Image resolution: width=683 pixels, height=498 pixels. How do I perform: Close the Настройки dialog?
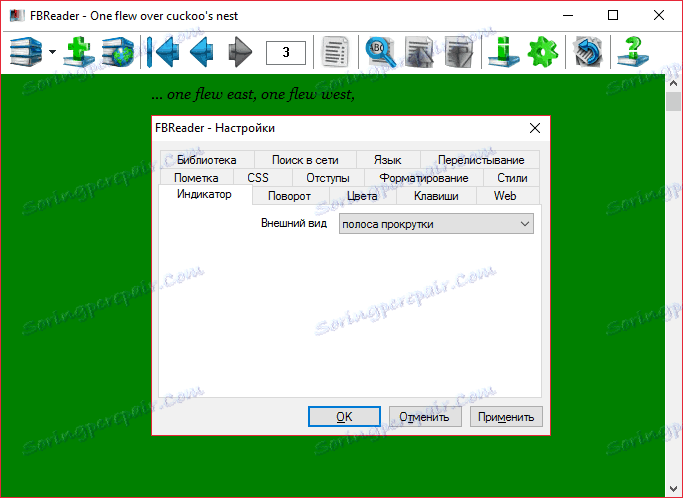(x=535, y=128)
